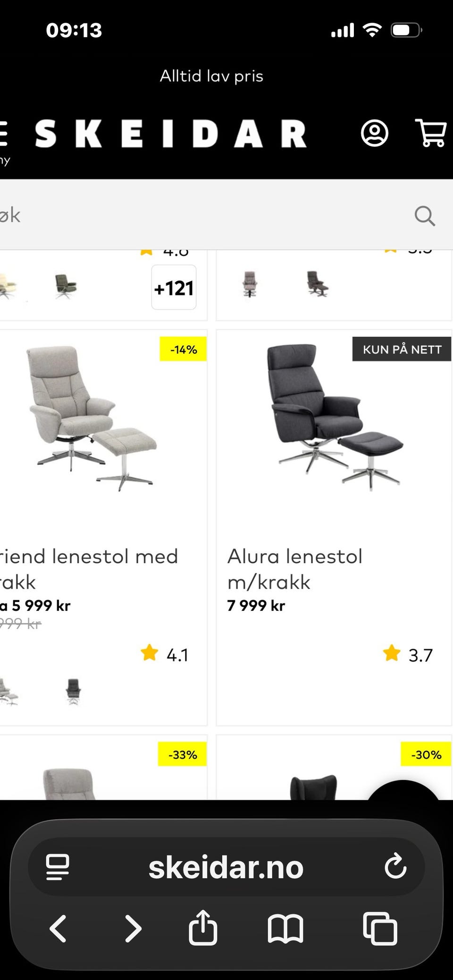Screen dimensions: 453x980
Task: Tap the SKEIDAR logo to go home
Action: [x=171, y=133]
